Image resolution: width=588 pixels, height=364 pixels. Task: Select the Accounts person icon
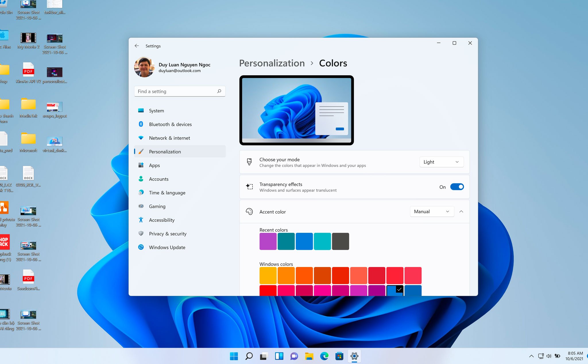[x=141, y=179]
